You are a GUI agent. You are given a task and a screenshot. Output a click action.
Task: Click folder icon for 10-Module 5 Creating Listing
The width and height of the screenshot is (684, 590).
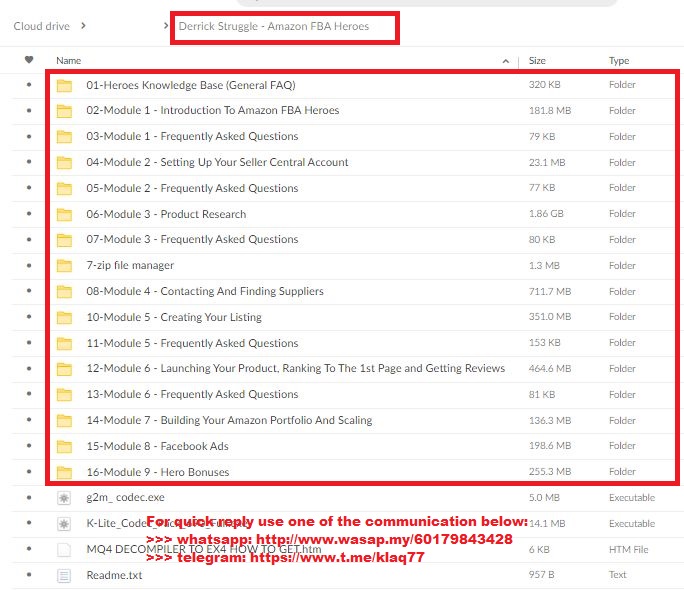click(x=64, y=317)
